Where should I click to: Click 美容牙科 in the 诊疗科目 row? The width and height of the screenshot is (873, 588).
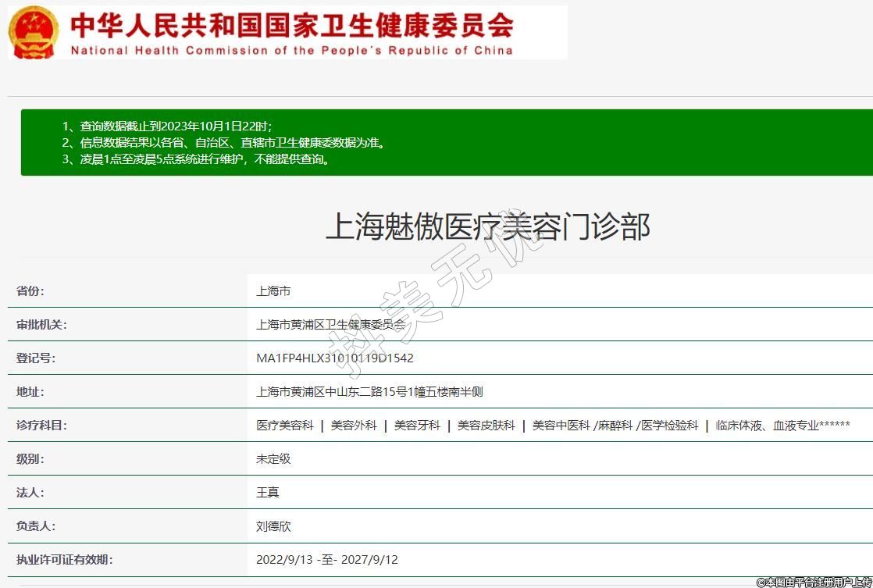click(417, 426)
